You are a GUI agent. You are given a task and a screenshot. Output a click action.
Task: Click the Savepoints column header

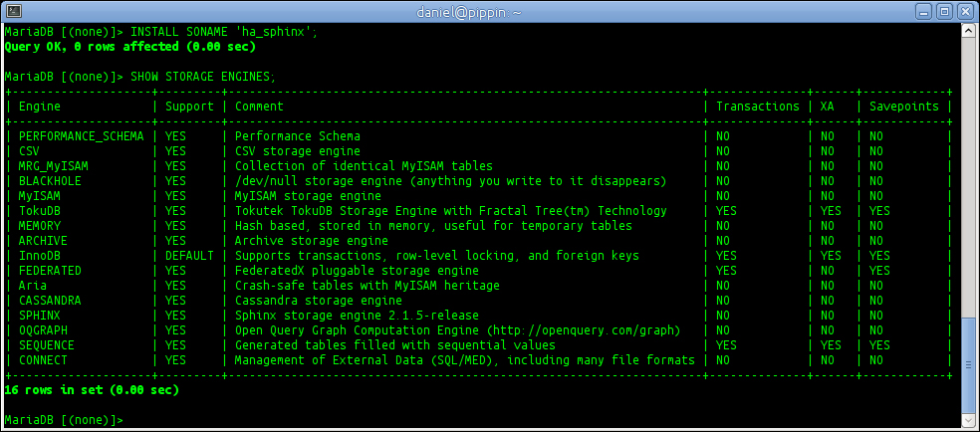pyautogui.click(x=903, y=107)
